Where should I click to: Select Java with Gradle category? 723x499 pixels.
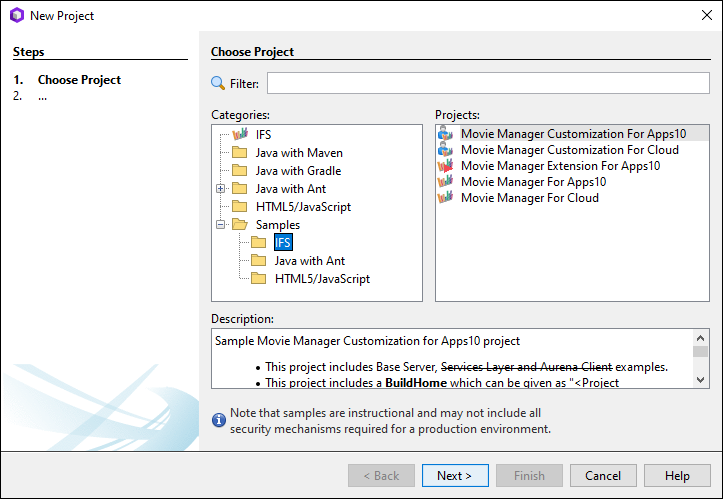click(x=298, y=171)
